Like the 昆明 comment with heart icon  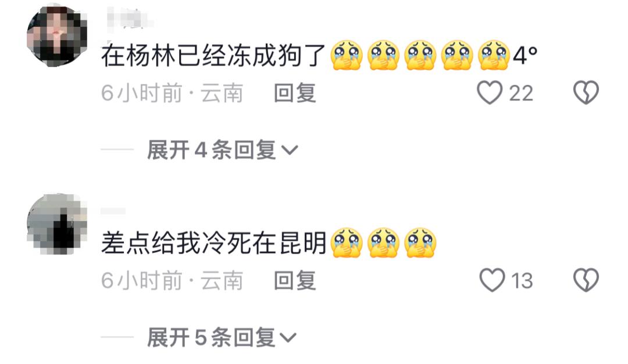pos(493,280)
